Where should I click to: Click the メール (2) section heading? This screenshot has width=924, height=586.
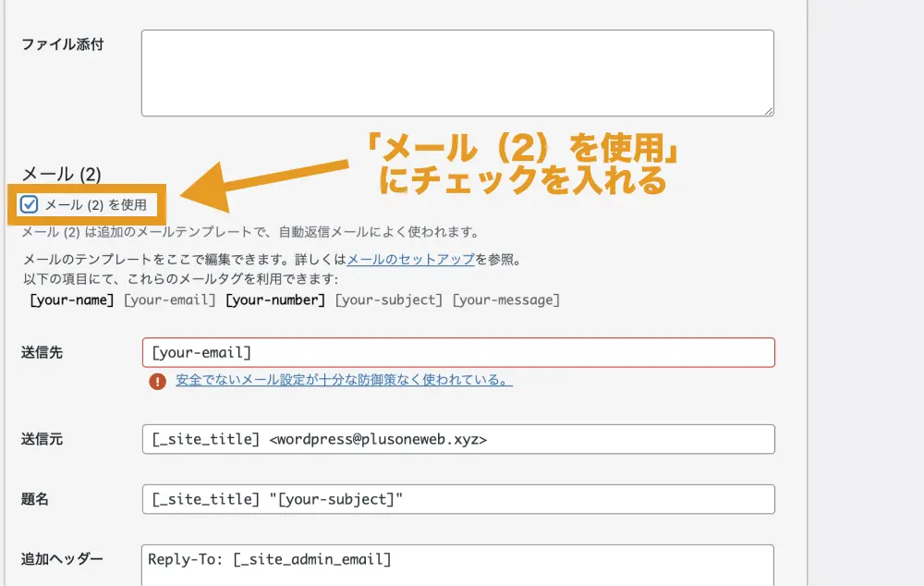click(61, 174)
